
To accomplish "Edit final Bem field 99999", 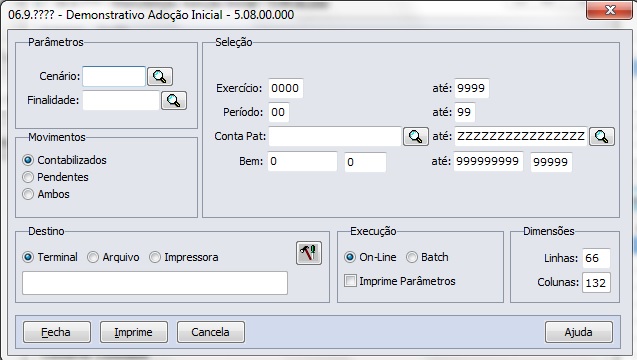I will 551,162.
